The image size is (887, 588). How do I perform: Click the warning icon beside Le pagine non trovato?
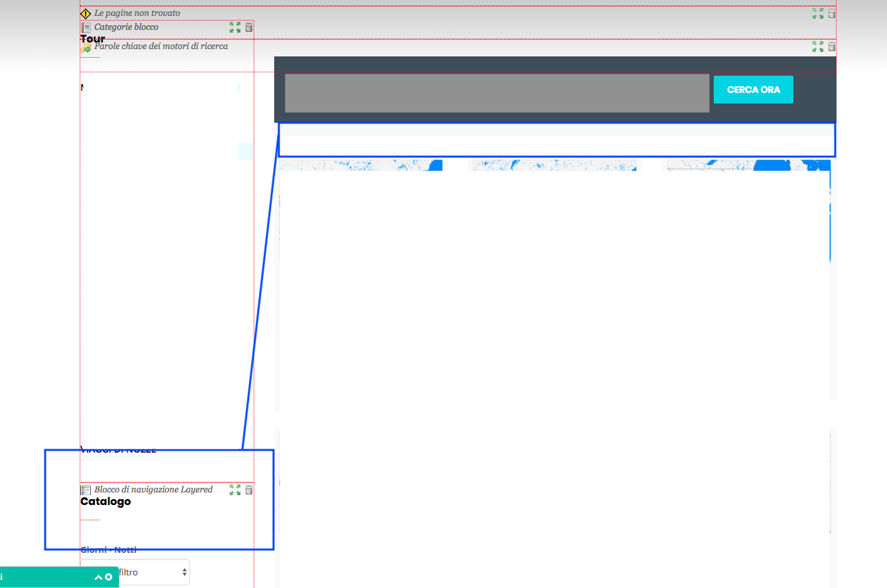(x=86, y=13)
